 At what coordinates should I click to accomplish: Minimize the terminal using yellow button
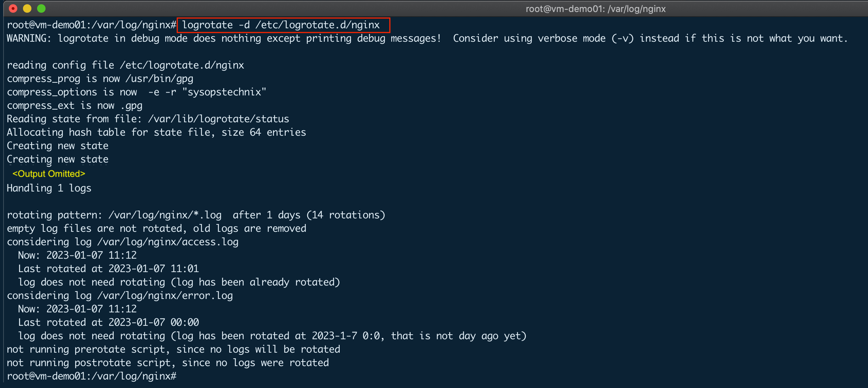click(27, 8)
